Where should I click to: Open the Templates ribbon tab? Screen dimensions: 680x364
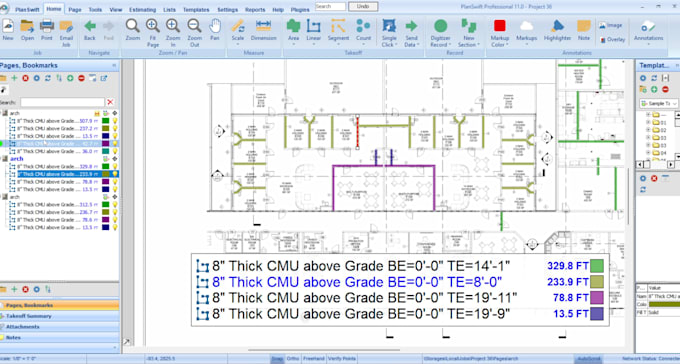pos(196,10)
